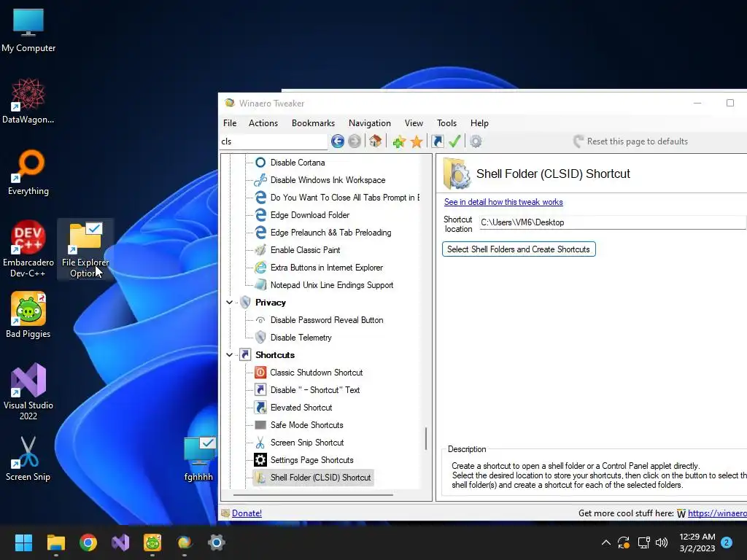Open the Bookmarks menu

313,122
